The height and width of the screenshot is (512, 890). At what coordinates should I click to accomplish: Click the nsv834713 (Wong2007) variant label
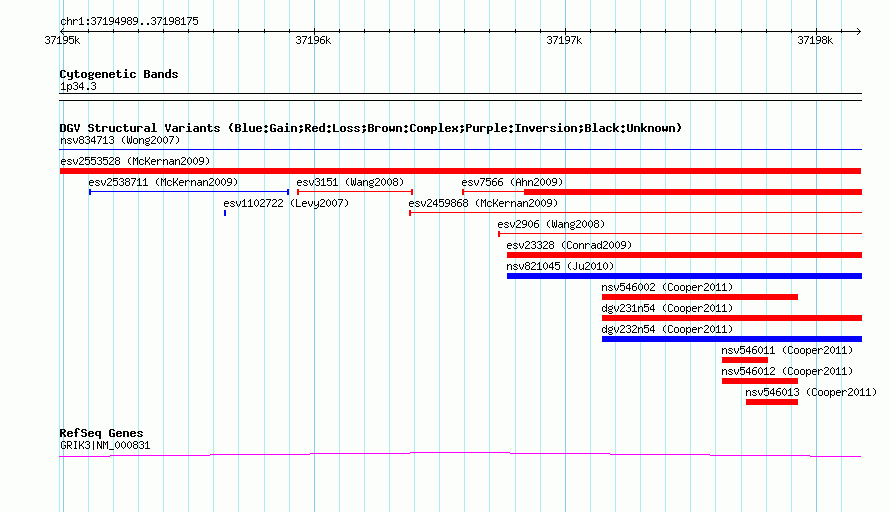(x=120, y=140)
